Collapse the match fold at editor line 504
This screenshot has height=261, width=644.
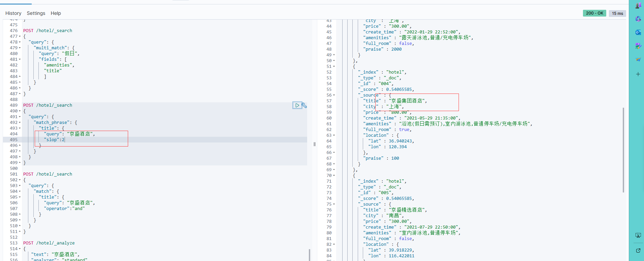(20, 191)
